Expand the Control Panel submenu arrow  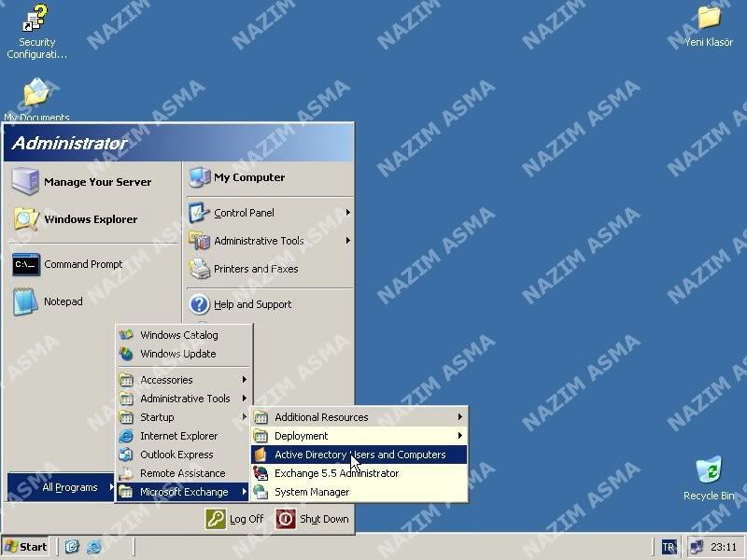[x=348, y=213]
